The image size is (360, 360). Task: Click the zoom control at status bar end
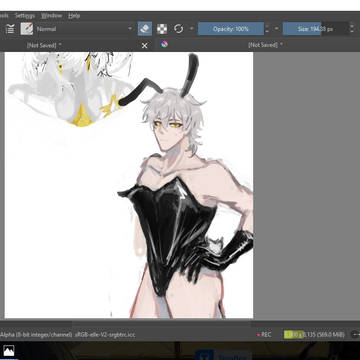pos(355,334)
